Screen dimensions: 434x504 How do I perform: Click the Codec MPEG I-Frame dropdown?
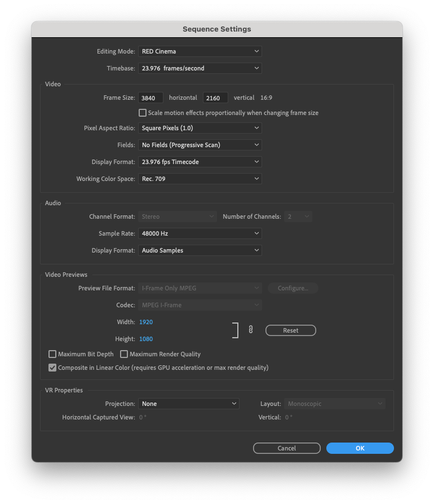200,305
